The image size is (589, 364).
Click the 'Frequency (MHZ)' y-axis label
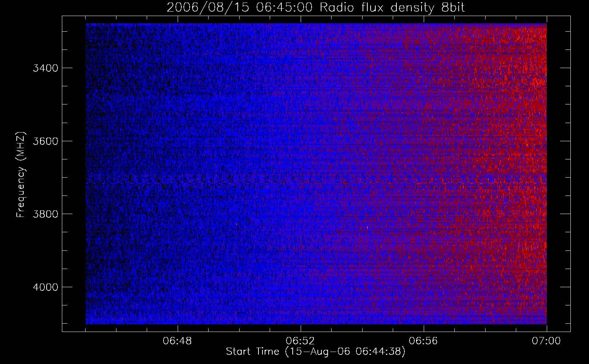coord(21,175)
